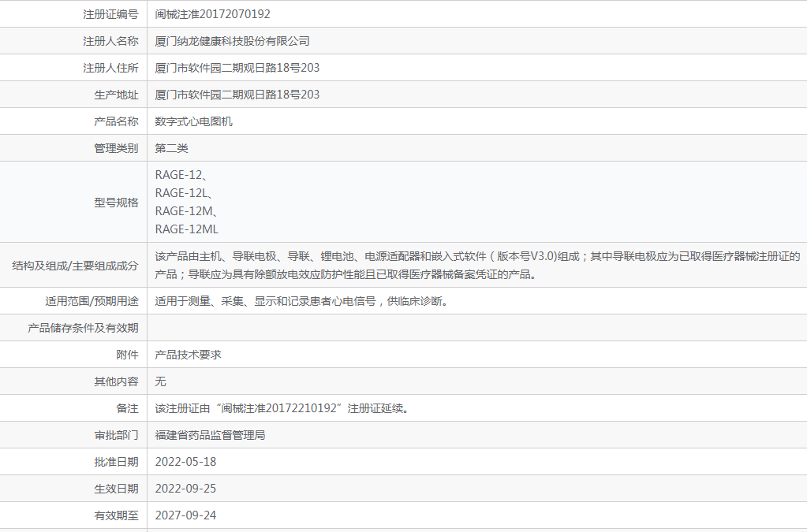Select the 有效期至 label
Screen dimensions: 807x532
(116, 515)
